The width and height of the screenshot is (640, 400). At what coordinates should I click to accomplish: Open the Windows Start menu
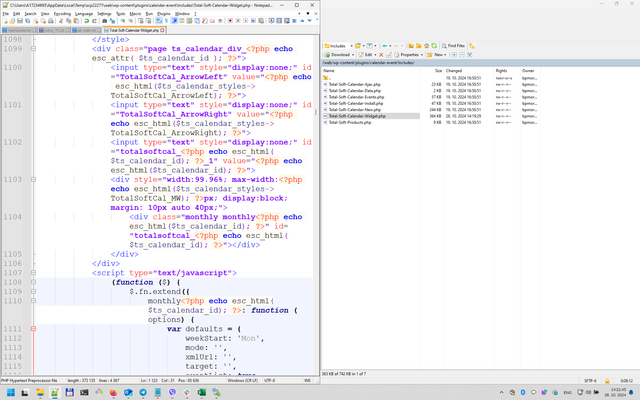[x=11, y=393]
